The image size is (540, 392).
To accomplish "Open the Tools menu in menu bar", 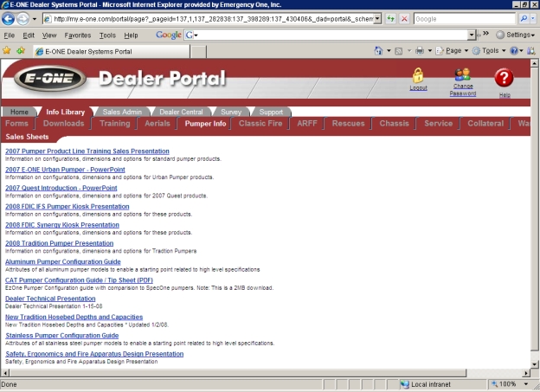I will point(107,35).
